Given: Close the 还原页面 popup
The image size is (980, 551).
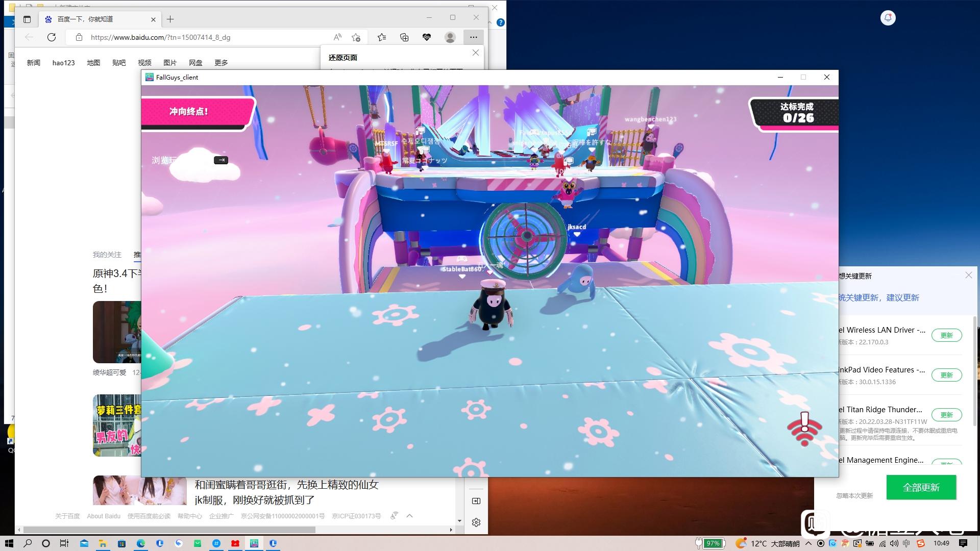Looking at the screenshot, I should (x=476, y=53).
